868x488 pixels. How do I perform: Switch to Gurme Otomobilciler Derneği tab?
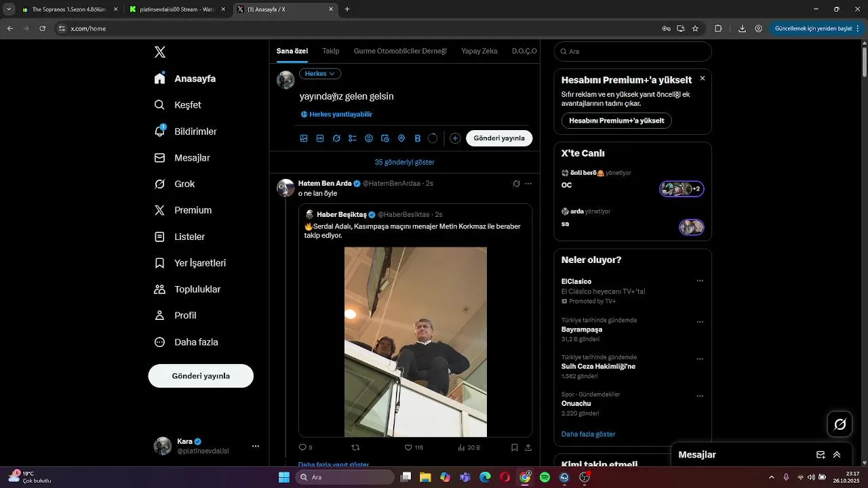pyautogui.click(x=400, y=51)
